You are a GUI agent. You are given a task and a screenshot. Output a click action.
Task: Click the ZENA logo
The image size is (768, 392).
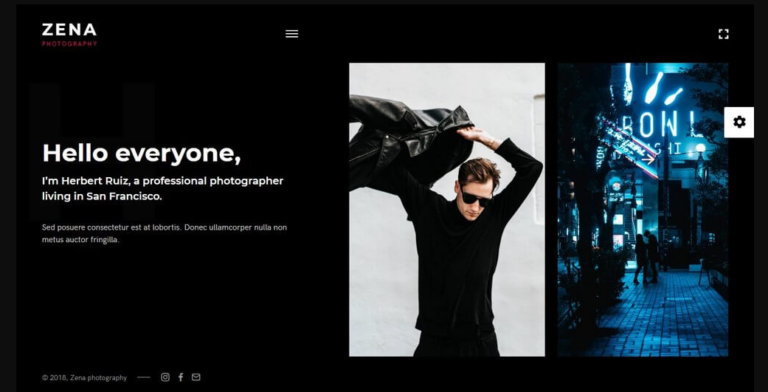pos(69,30)
